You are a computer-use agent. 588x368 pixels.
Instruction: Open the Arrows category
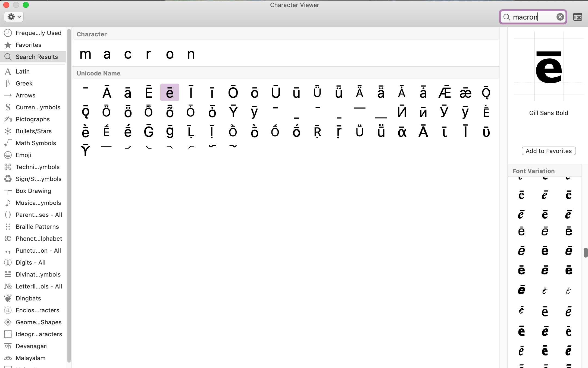[x=25, y=95]
